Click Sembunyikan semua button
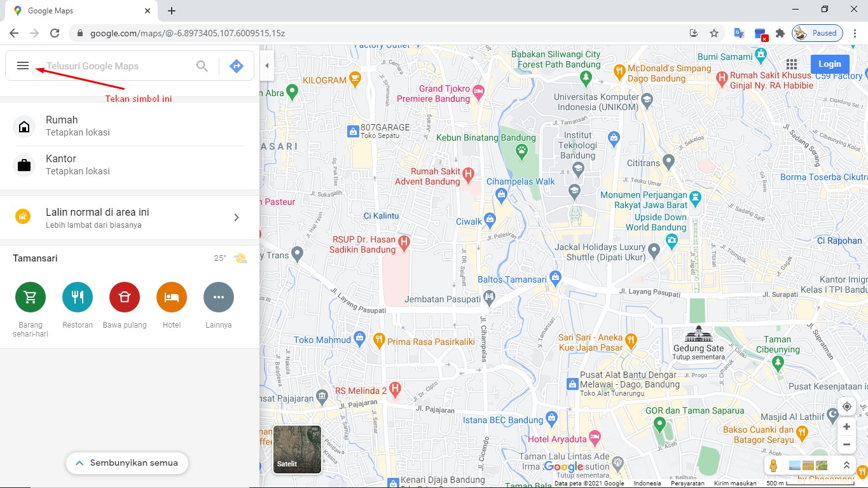 pyautogui.click(x=127, y=463)
